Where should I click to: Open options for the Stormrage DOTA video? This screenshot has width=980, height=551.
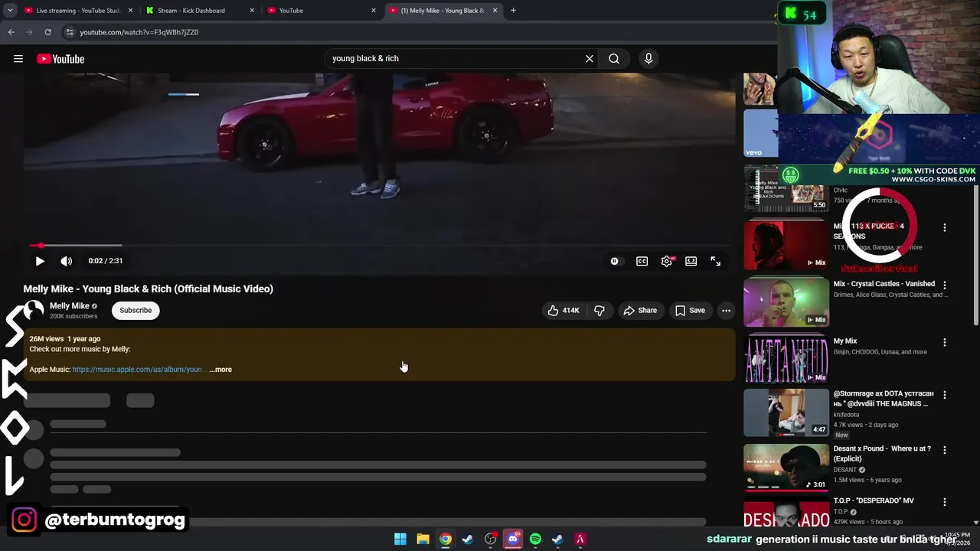944,395
